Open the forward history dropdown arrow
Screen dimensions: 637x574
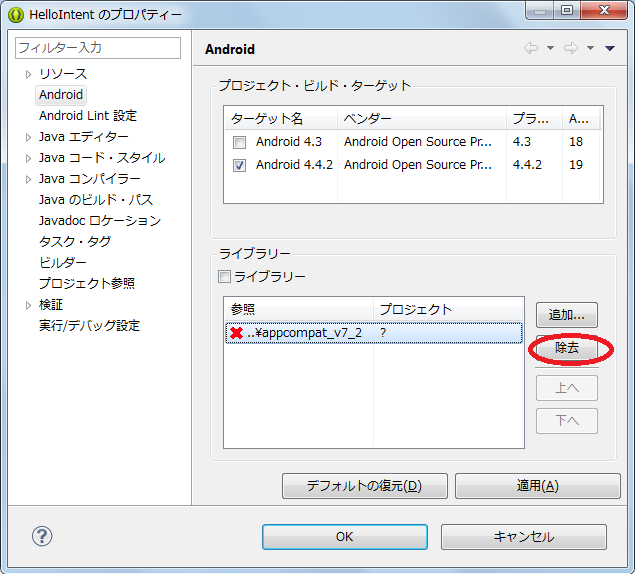pos(590,48)
